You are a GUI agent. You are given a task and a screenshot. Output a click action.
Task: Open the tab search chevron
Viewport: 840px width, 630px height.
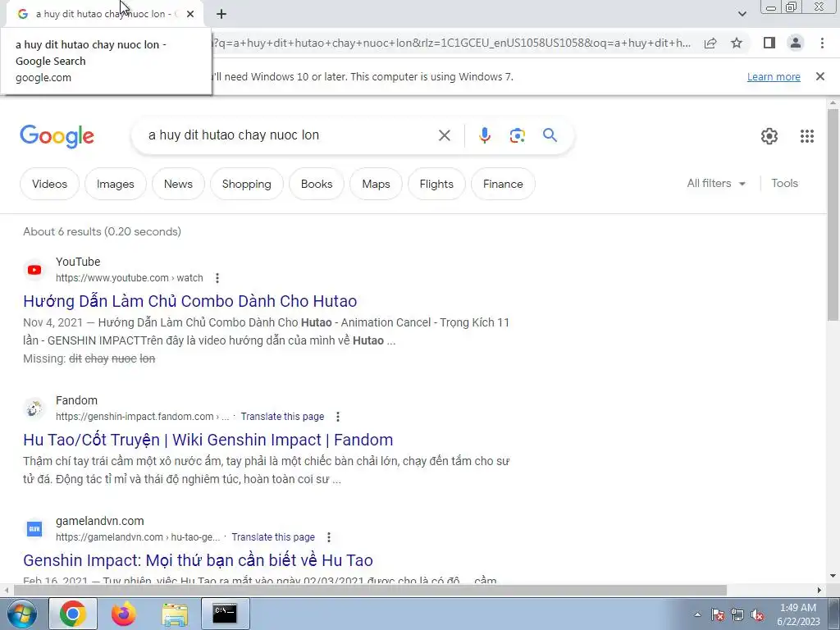(742, 14)
